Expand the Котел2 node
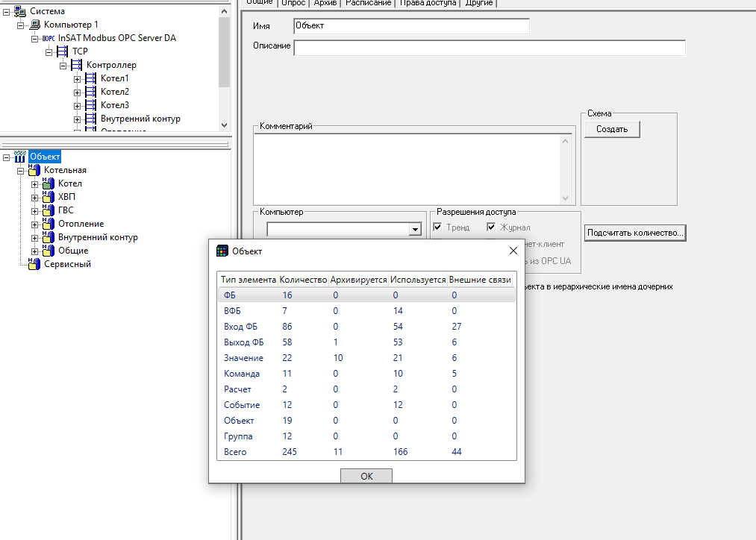This screenshot has height=540, width=756. [77, 92]
